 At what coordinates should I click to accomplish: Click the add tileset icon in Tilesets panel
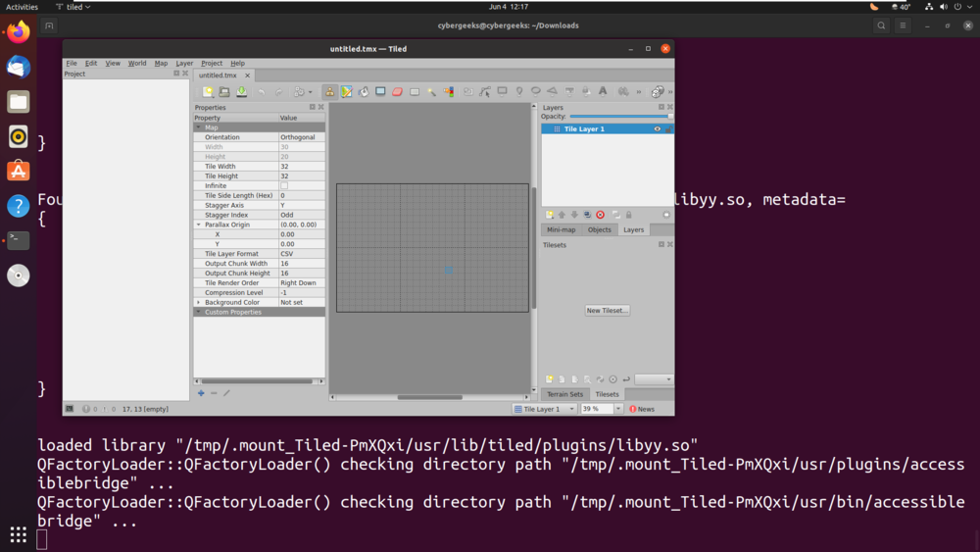[x=550, y=379]
